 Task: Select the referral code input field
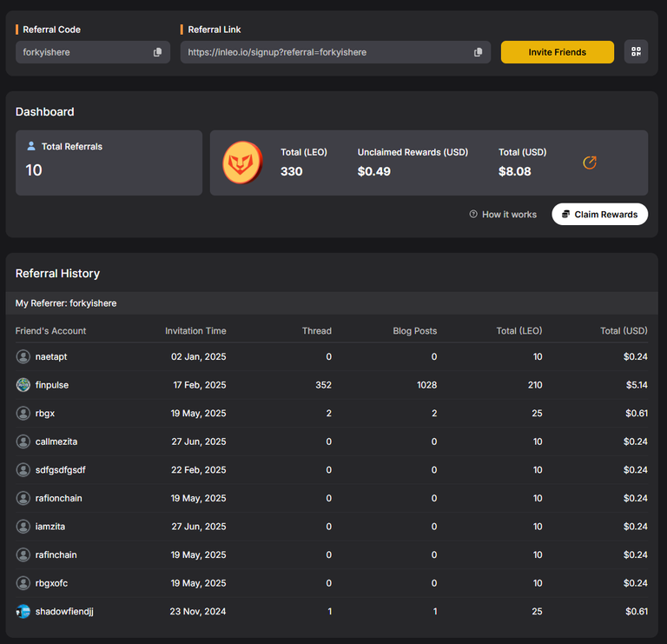pos(93,52)
